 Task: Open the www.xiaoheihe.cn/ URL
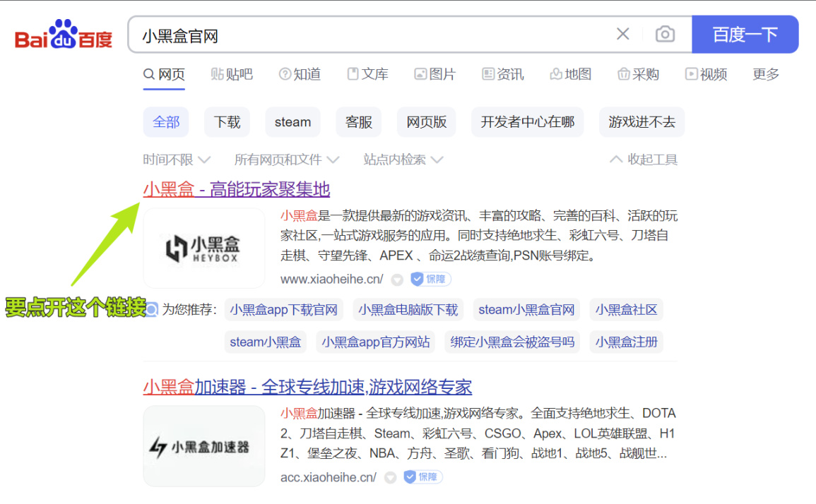point(332,280)
